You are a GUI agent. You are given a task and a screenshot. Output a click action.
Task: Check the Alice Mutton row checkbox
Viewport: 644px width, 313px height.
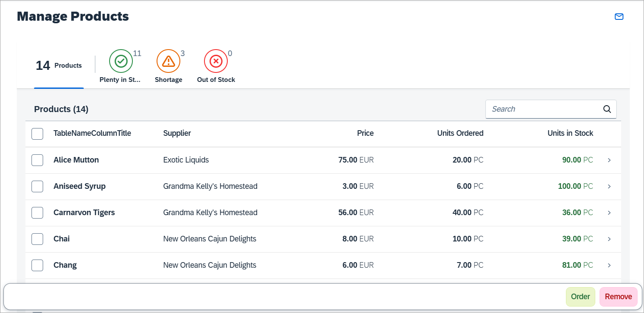[38, 160]
